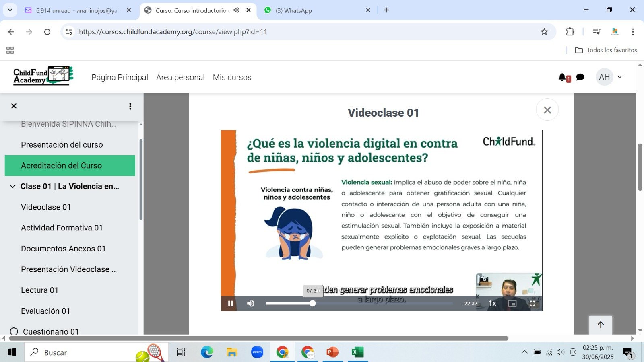Enter fullscreen mode on video

coord(532,304)
